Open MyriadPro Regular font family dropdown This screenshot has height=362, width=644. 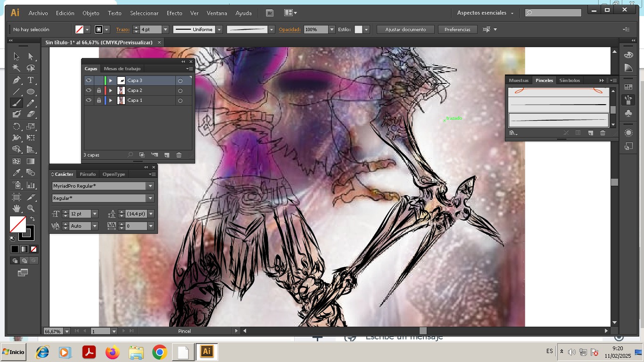pos(150,186)
